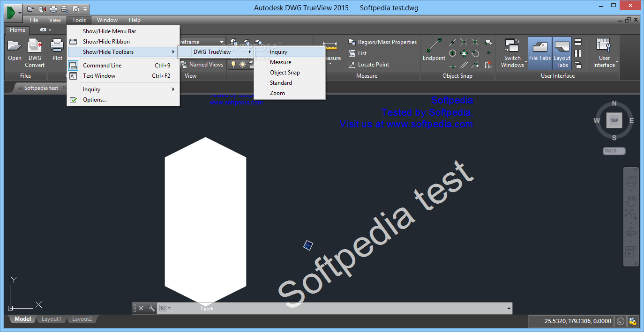The image size is (644, 332).
Task: Open the User Interface dropdown button
Action: tap(604, 53)
